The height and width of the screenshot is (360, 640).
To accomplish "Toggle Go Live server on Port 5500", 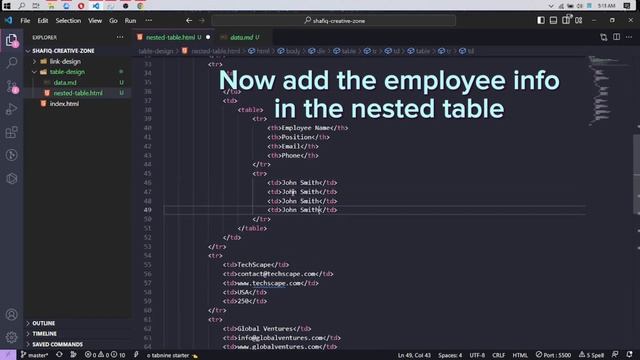I will tap(553, 355).
